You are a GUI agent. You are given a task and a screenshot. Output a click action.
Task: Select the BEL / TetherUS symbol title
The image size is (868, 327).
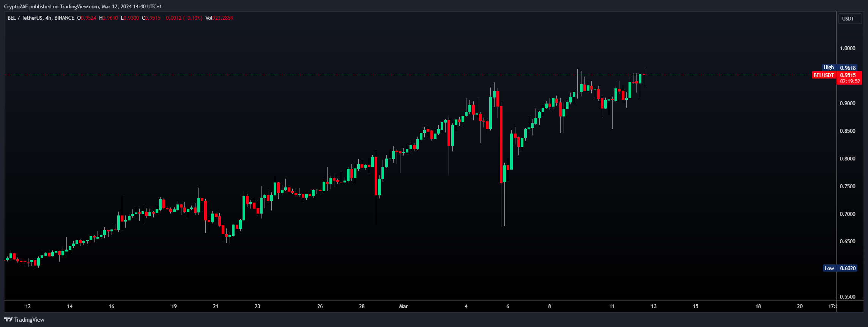pos(25,18)
